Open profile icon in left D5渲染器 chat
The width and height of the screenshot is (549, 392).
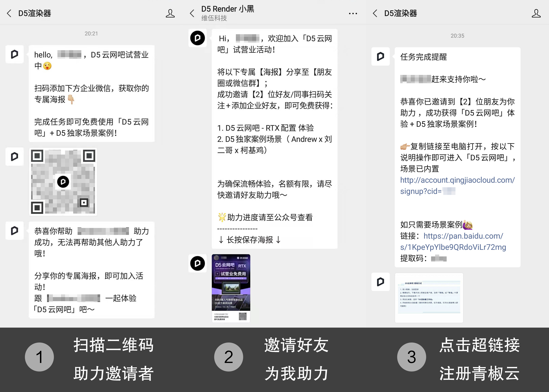point(170,13)
